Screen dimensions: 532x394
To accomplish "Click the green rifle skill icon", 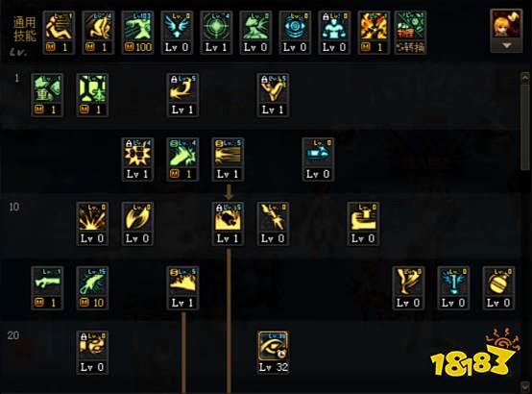I will [47, 288].
